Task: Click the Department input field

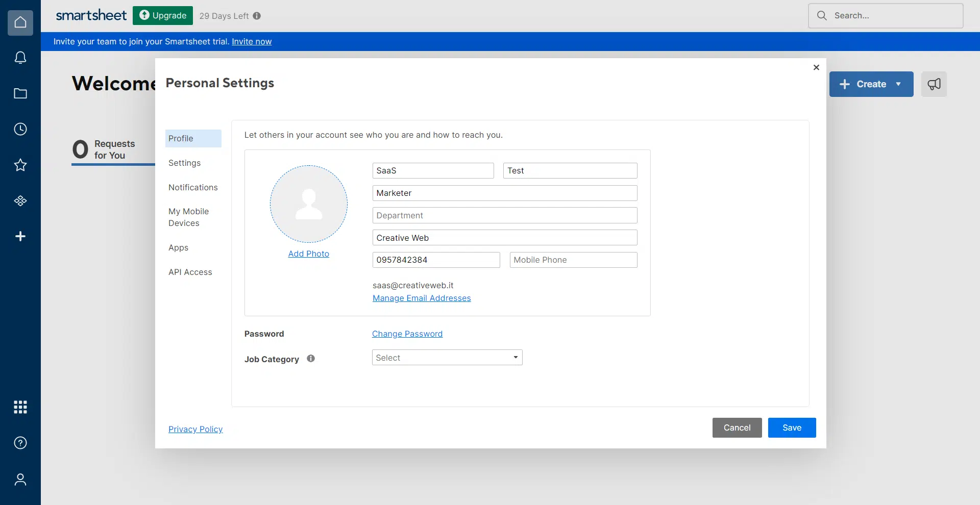Action: pos(505,215)
